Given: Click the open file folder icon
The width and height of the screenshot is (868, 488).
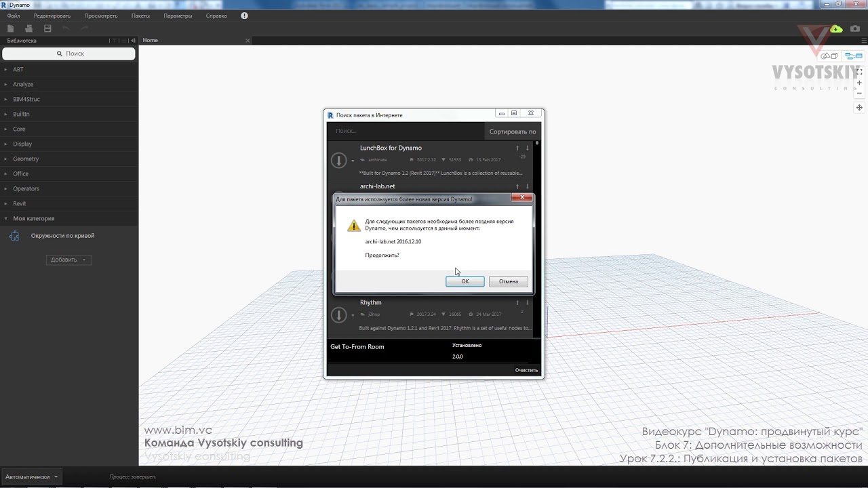Looking at the screenshot, I should (28, 28).
